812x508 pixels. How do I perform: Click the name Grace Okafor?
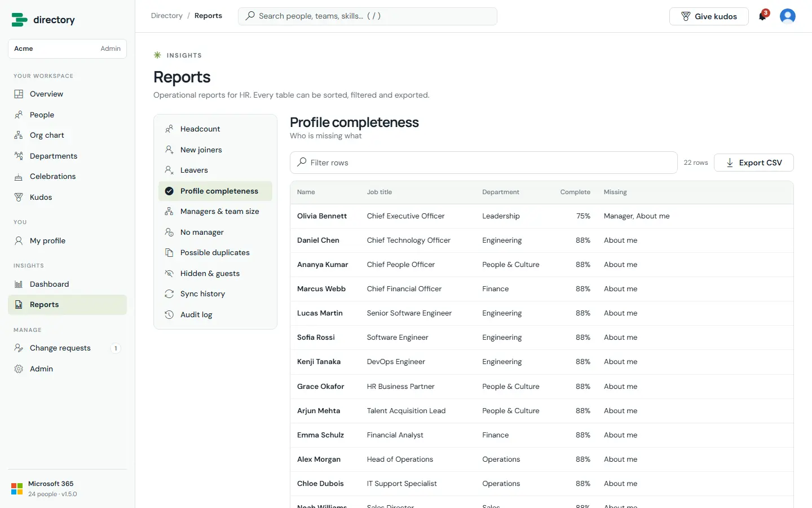click(x=320, y=387)
